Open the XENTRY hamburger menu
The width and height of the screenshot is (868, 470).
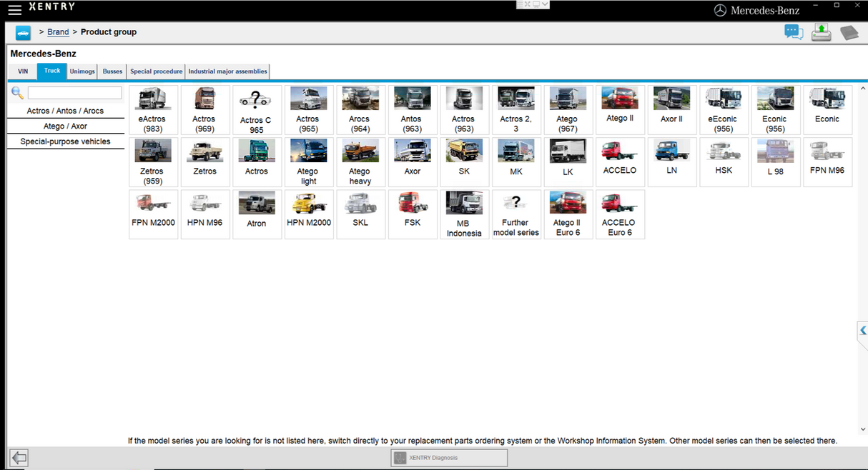(14, 9)
